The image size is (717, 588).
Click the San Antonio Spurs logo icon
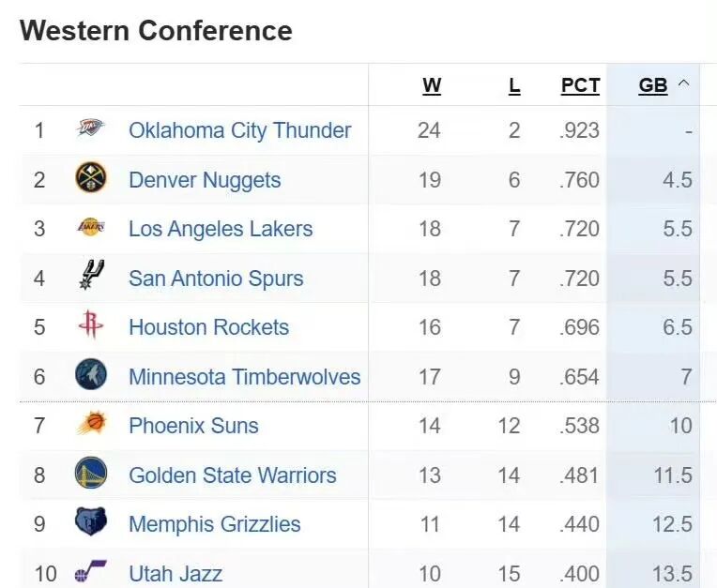(x=91, y=278)
